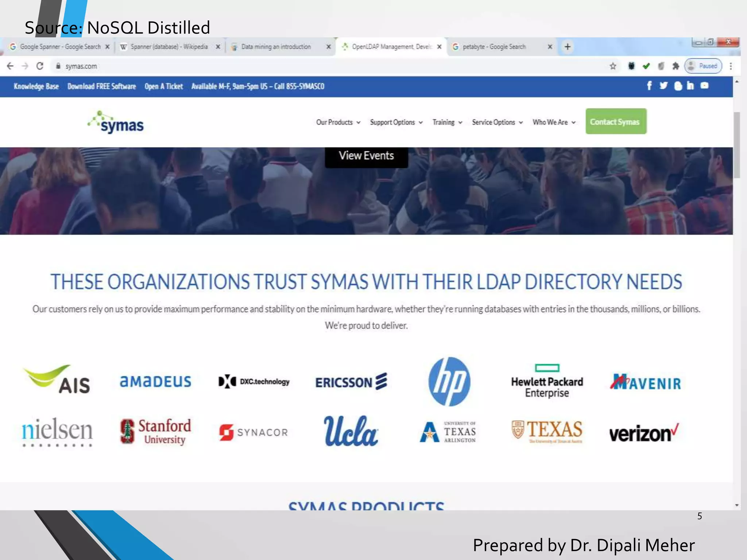The image size is (747, 560).
Task: Reload the symas.com page
Action: [x=40, y=66]
